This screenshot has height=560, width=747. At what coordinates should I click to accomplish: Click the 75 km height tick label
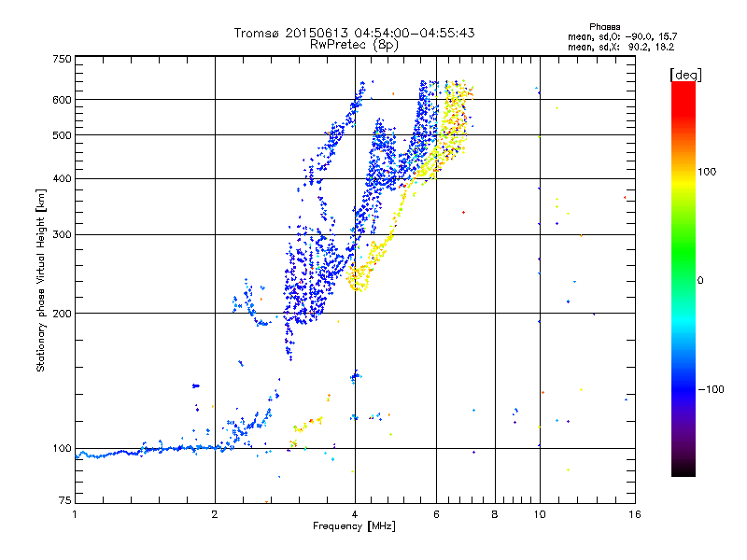(65, 500)
